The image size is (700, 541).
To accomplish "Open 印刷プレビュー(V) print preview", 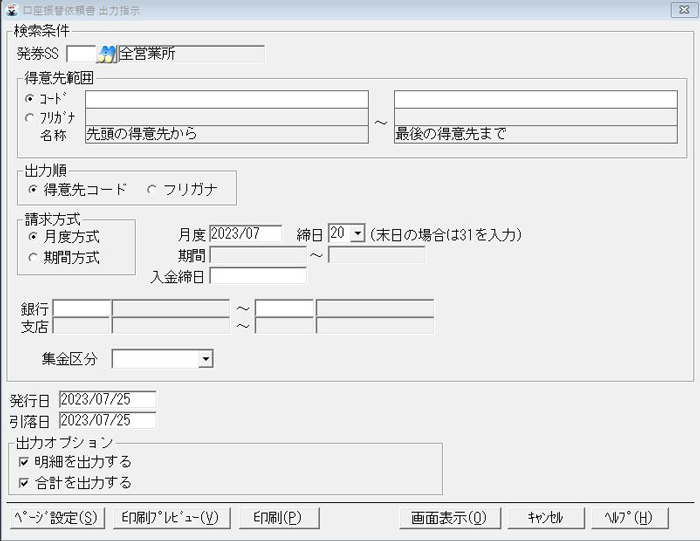I will click(x=170, y=517).
